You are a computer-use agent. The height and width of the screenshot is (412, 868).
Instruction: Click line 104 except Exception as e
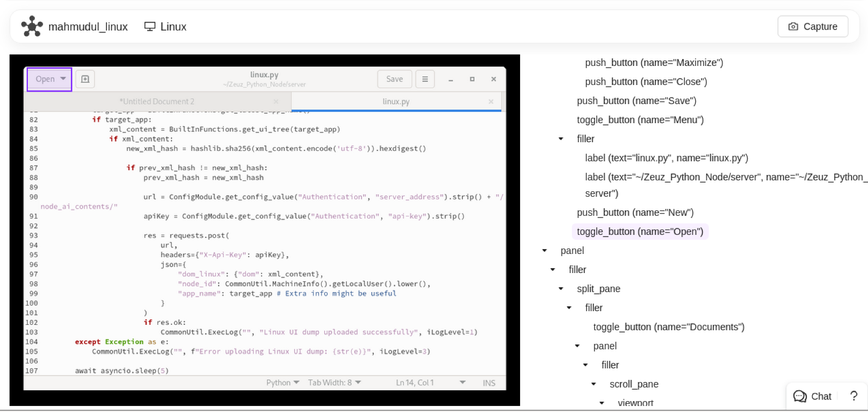coord(122,342)
